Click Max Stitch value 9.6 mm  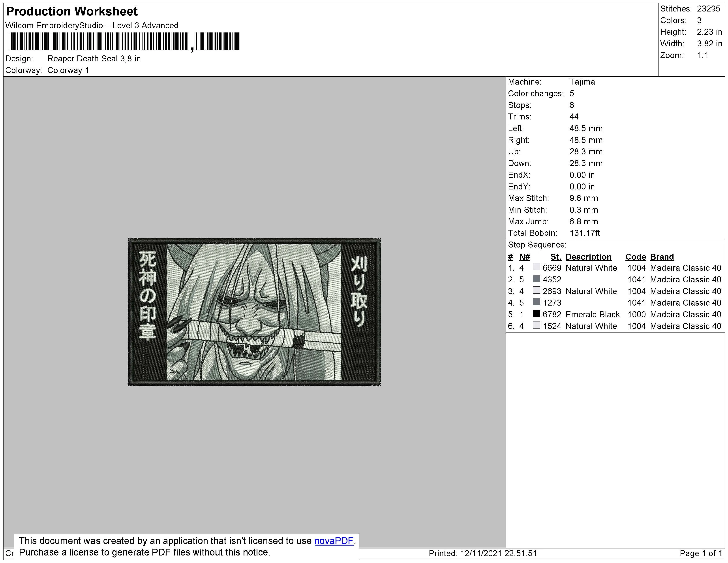584,198
